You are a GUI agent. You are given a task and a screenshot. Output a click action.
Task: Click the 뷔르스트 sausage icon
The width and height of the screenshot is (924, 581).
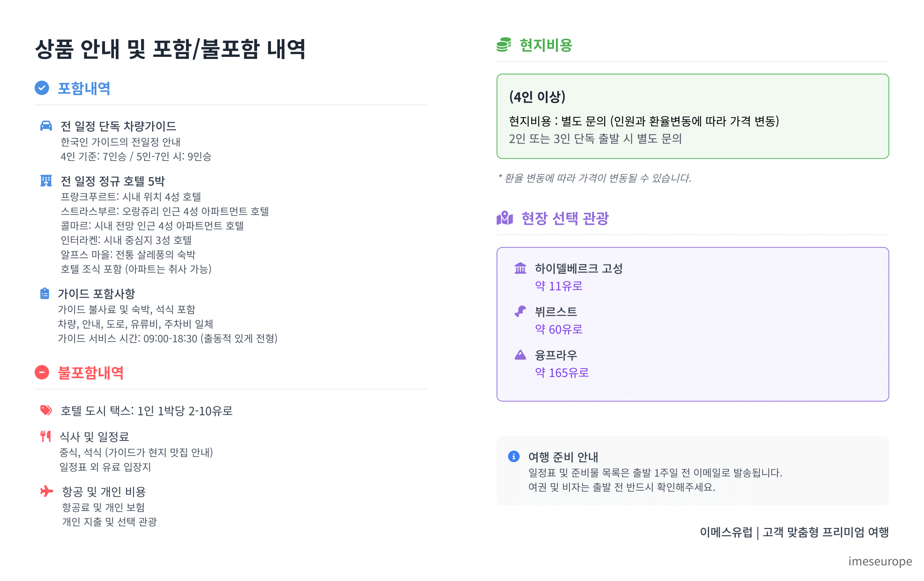coord(520,311)
